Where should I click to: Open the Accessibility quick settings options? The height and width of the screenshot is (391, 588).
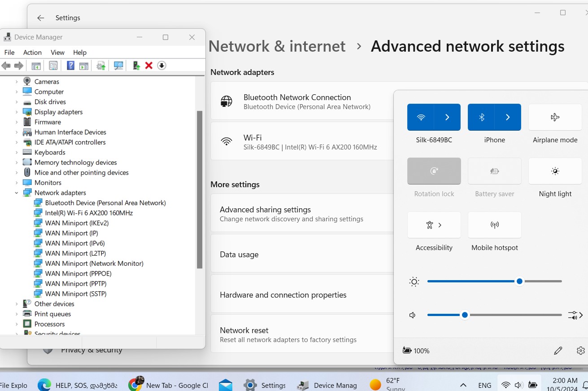(x=434, y=225)
